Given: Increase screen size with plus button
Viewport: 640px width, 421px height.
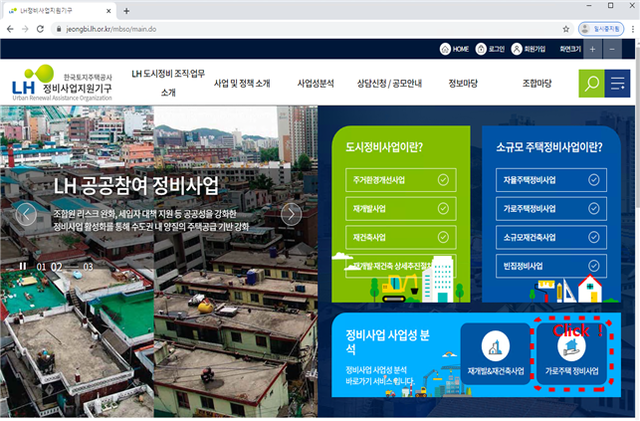Looking at the screenshot, I should [x=592, y=49].
